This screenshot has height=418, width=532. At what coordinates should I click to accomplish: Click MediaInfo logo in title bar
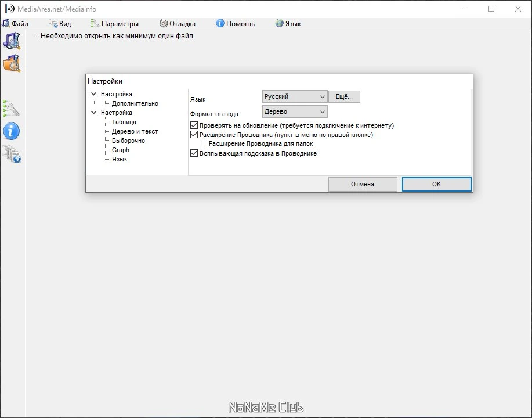click(x=9, y=9)
